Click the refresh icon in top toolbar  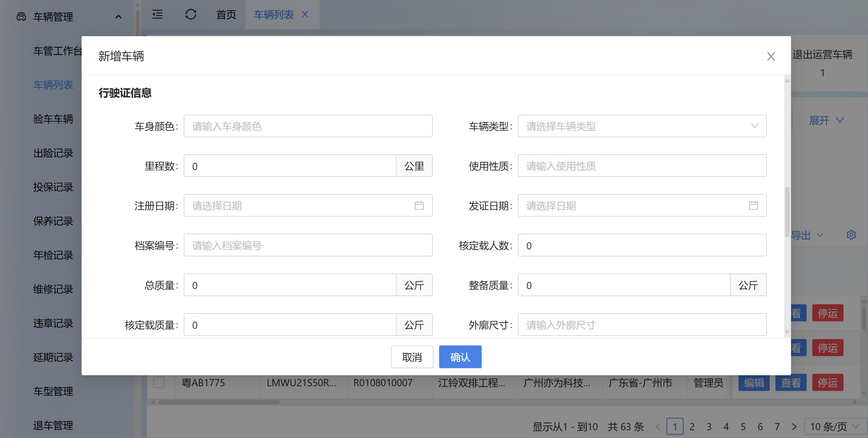click(190, 15)
